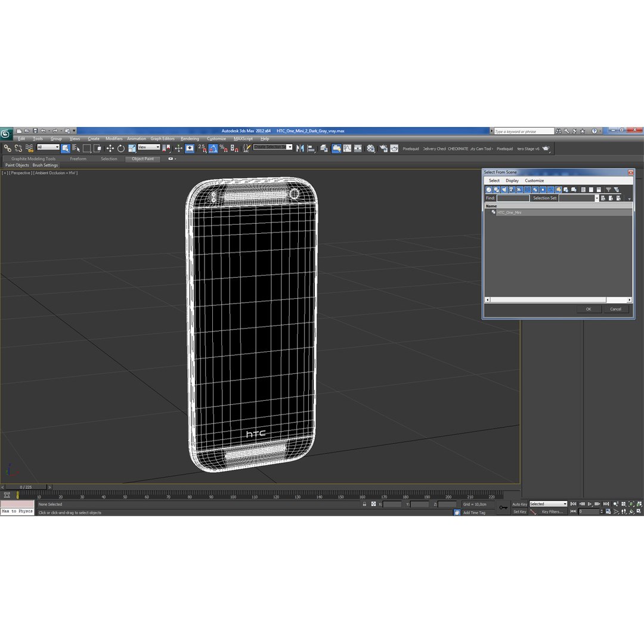Click the Unlink Selection tool
The image size is (644, 644).
18,148
